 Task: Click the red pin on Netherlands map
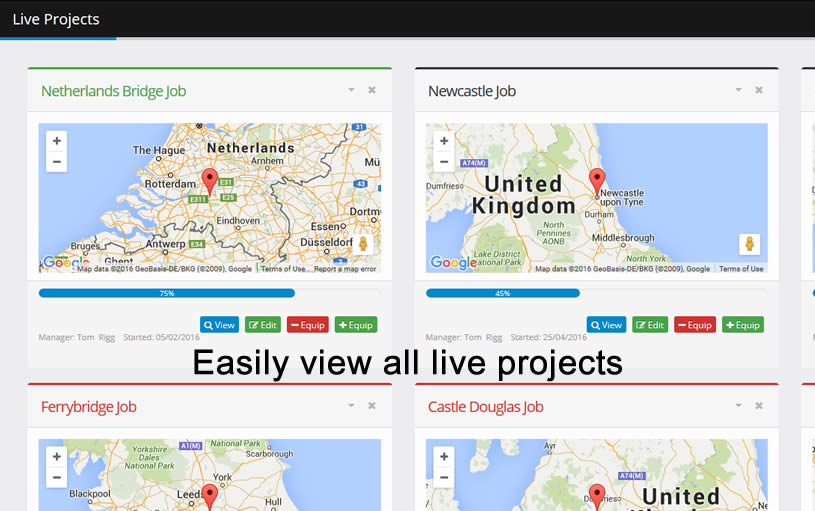pyautogui.click(x=209, y=181)
